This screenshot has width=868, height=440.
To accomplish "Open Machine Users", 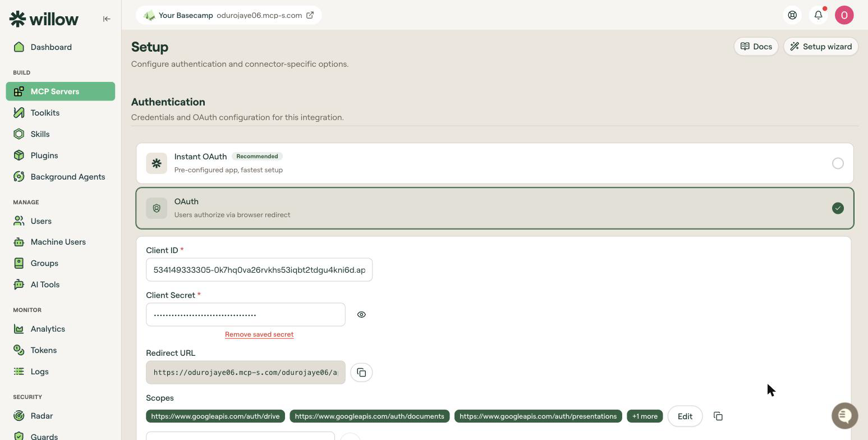I will pyautogui.click(x=61, y=242).
